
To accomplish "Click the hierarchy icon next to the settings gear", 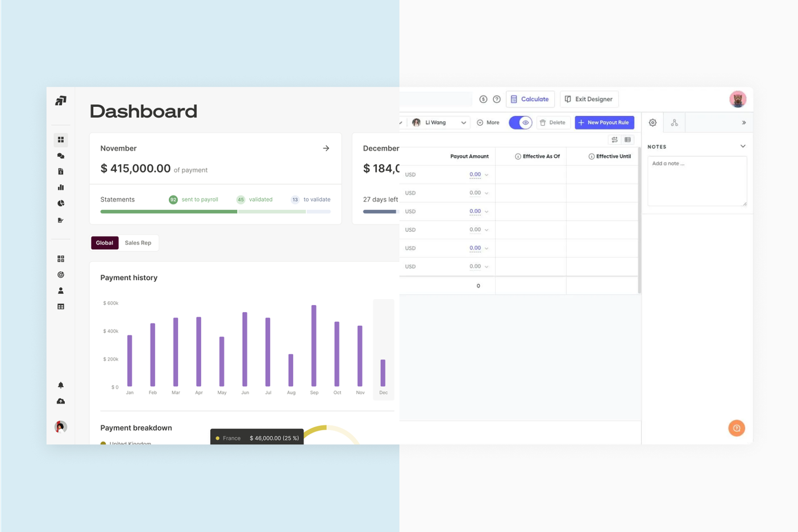I will [674, 122].
